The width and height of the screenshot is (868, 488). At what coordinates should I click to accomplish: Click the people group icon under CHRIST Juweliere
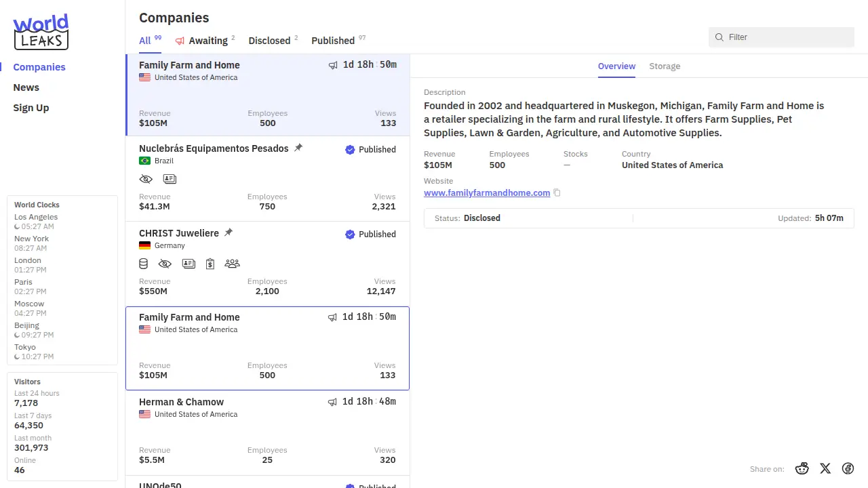click(x=232, y=264)
